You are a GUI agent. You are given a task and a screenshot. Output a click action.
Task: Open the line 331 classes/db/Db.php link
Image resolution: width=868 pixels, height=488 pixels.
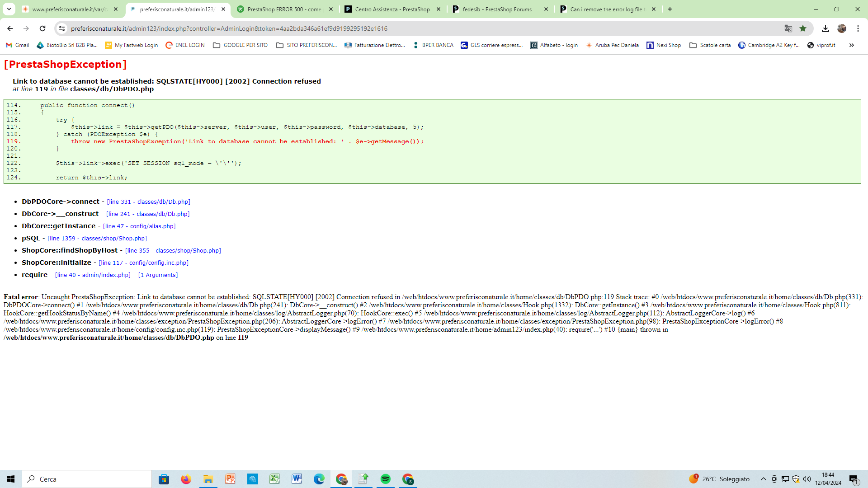pyautogui.click(x=148, y=202)
